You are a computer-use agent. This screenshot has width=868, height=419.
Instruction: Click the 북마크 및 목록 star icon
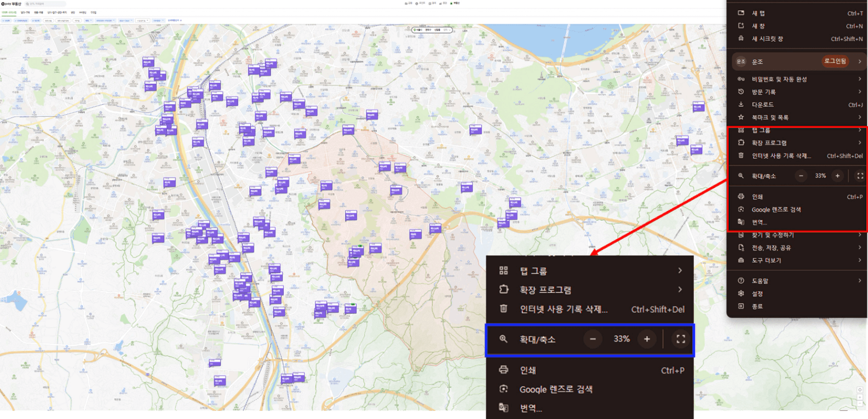(741, 117)
